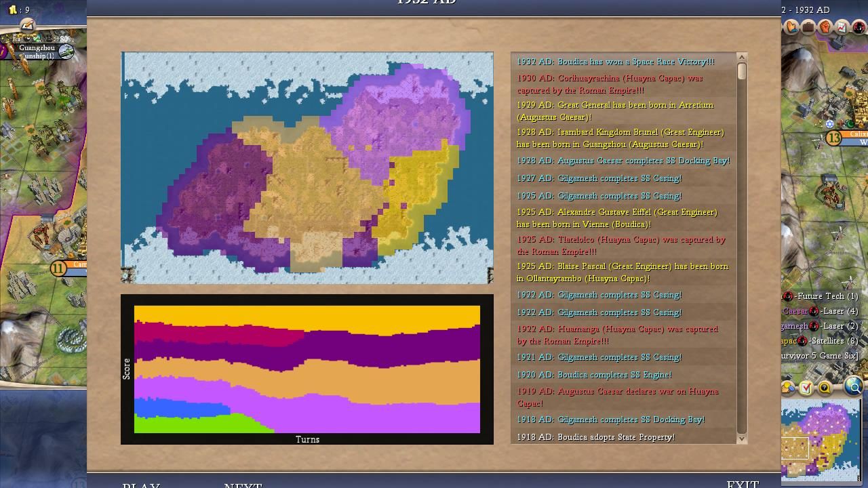The height and width of the screenshot is (488, 868).
Task: Select the Blaise Pascal Great Engineer entry
Action: click(x=623, y=272)
